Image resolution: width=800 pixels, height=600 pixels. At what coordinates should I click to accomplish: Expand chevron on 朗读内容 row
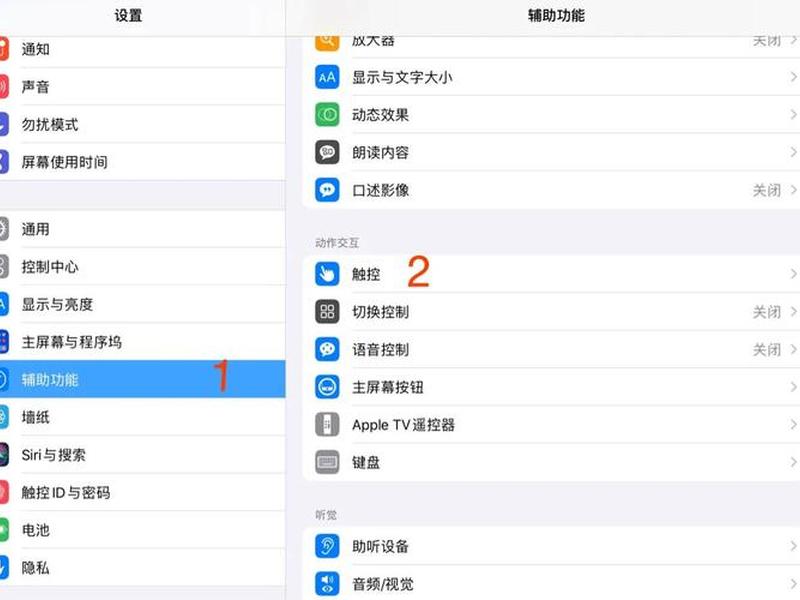point(793,152)
